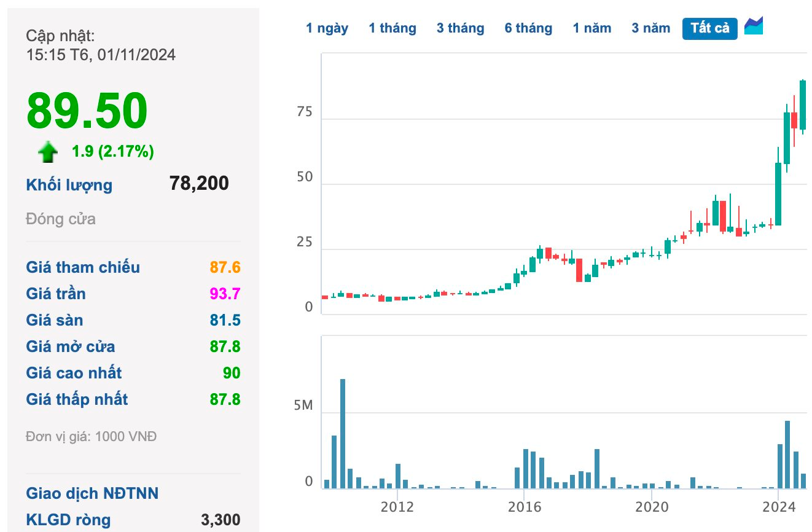
Task: Click the 93.7 ceiling price
Action: (225, 294)
